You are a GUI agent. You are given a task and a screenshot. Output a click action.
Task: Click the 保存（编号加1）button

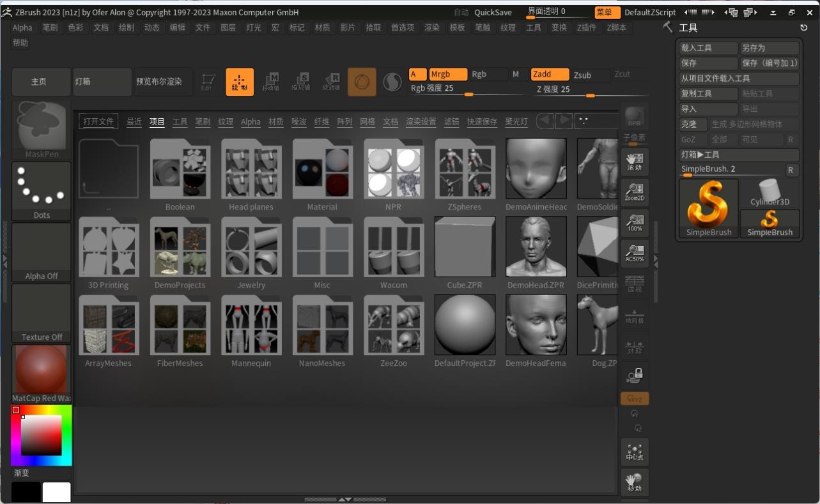(769, 63)
